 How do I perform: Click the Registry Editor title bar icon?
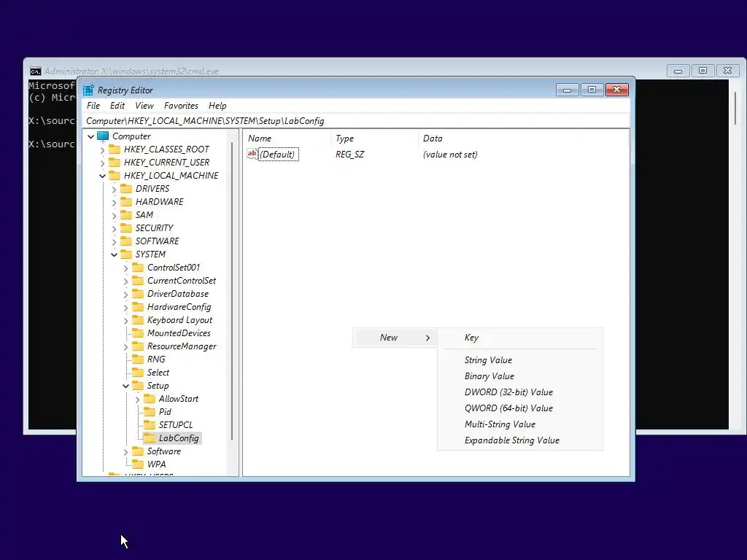pos(88,90)
